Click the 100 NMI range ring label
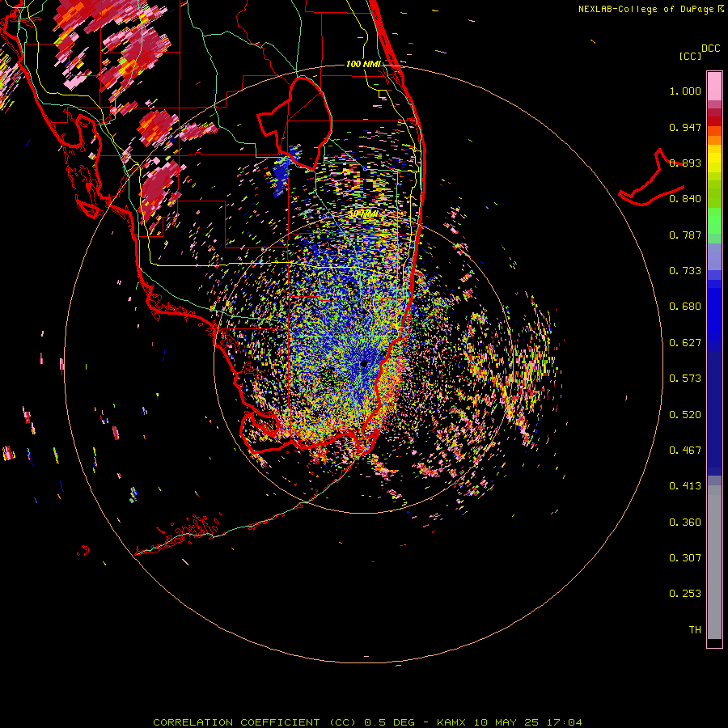Image resolution: width=728 pixels, height=728 pixels. 363,64
